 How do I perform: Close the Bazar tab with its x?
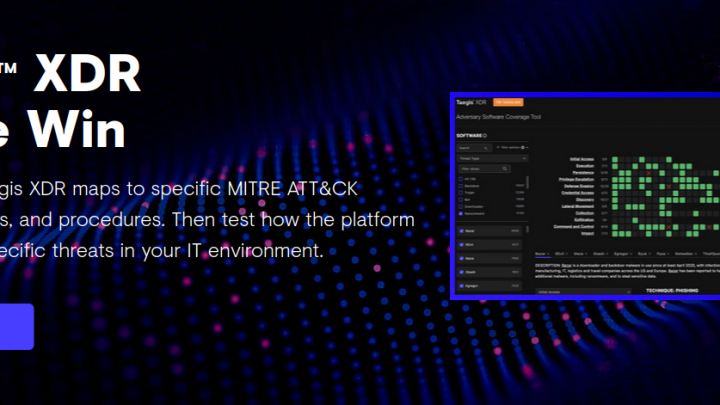point(548,253)
